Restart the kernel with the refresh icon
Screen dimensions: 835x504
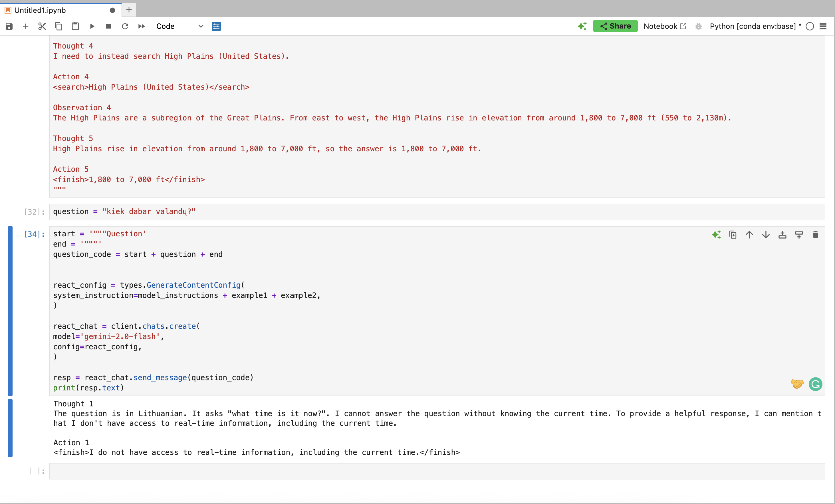(x=125, y=26)
